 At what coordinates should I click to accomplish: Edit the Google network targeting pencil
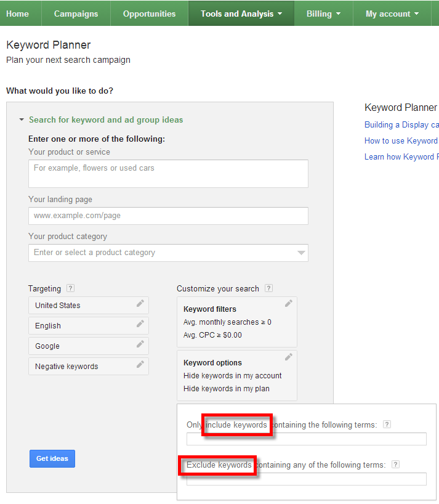click(140, 344)
